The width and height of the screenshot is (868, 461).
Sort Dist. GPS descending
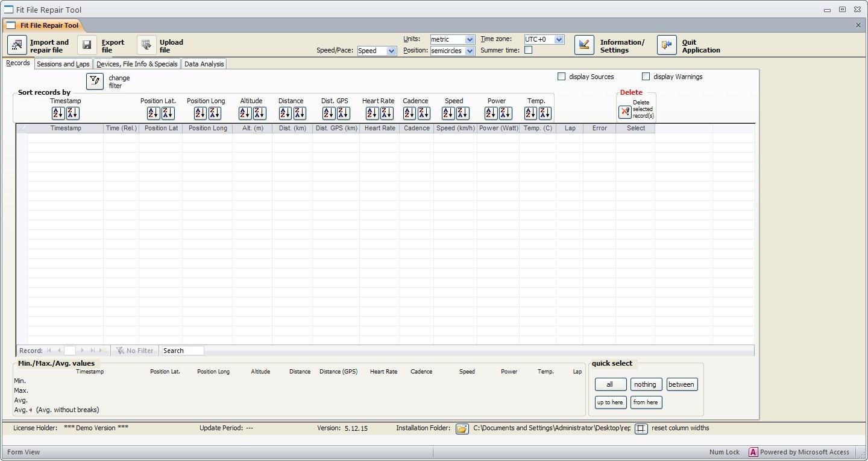tap(343, 113)
